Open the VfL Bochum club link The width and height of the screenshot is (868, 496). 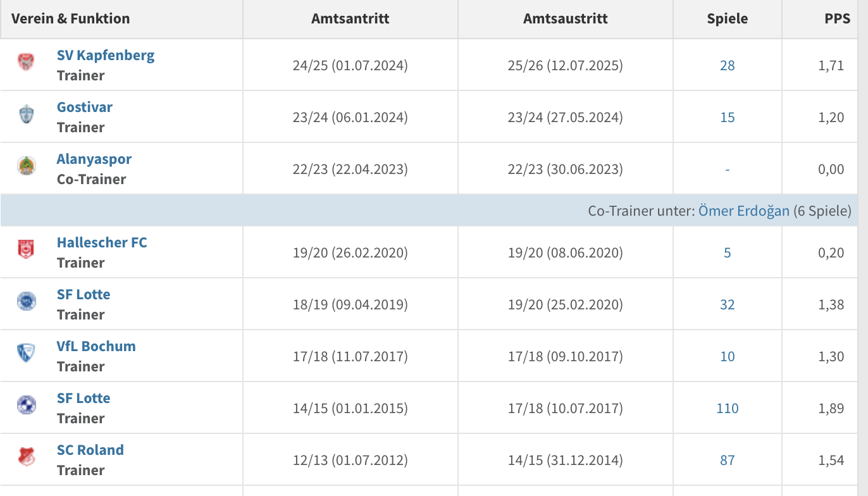pyautogui.click(x=96, y=346)
